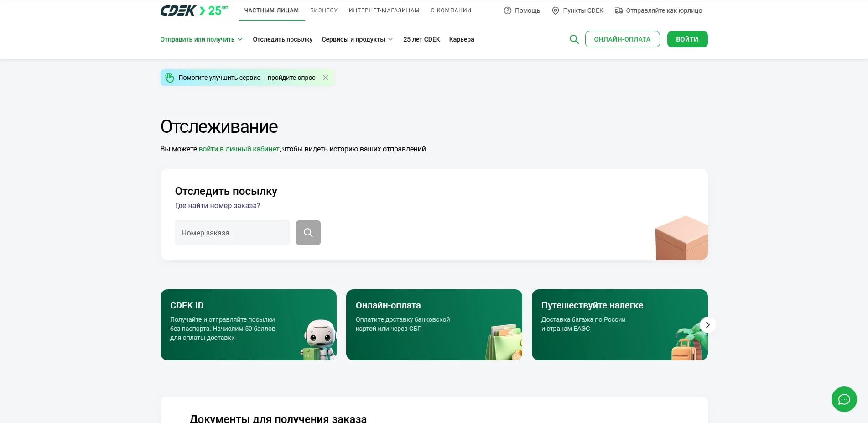Open the ИНТЕРНЕТ-МАГАЗИНАМ section
The width and height of the screenshot is (868, 423).
click(384, 10)
